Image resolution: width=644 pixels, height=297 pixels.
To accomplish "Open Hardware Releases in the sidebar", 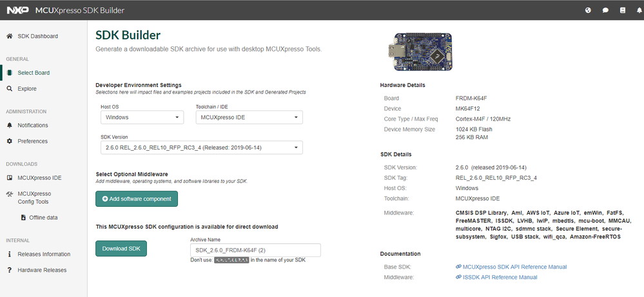I will tap(42, 270).
